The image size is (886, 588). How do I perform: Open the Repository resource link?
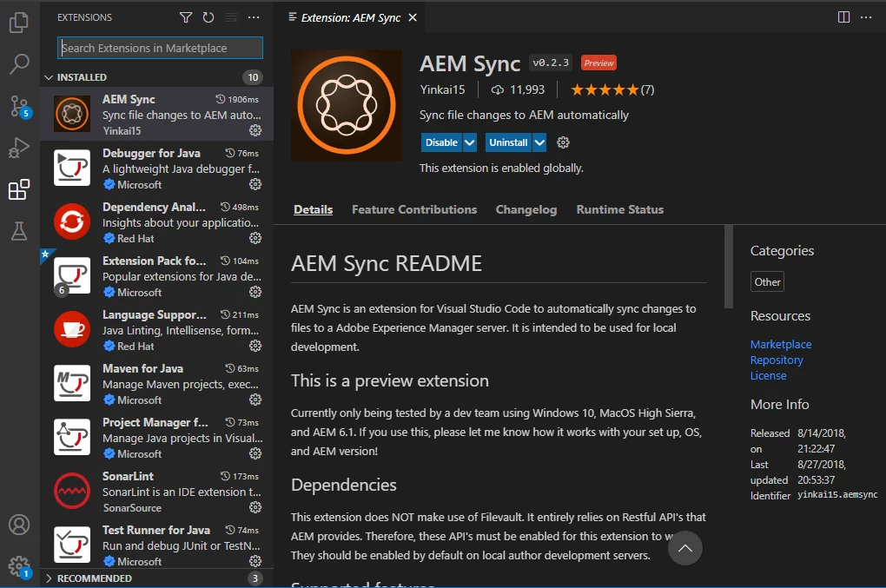point(777,360)
